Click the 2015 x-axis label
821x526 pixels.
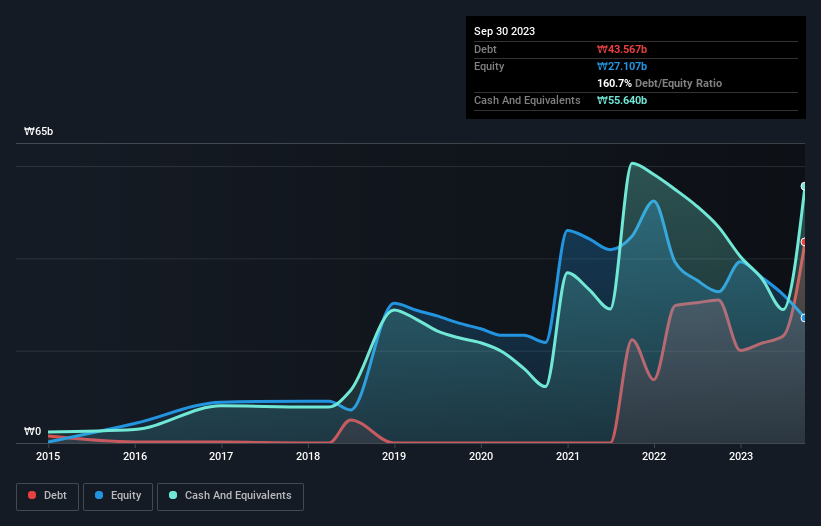point(48,456)
